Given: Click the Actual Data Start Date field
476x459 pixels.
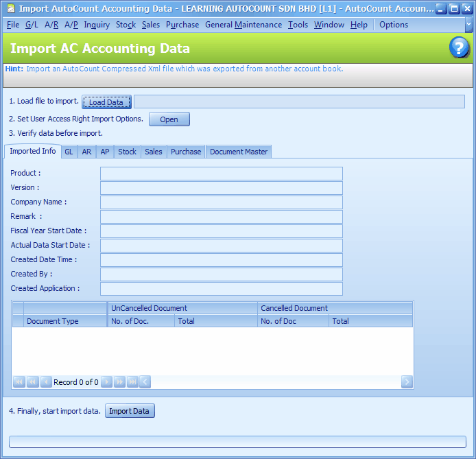Looking at the screenshot, I should point(222,246).
